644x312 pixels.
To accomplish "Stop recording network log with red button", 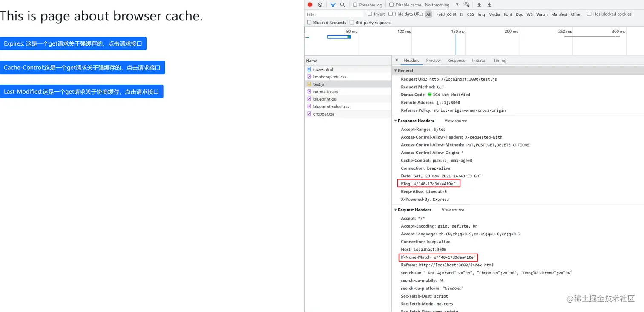I will tap(310, 5).
